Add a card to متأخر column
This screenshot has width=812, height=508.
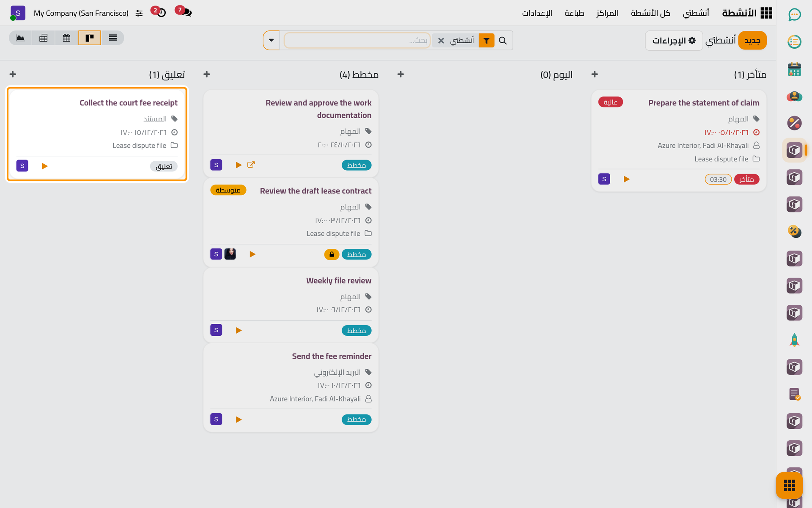point(595,75)
